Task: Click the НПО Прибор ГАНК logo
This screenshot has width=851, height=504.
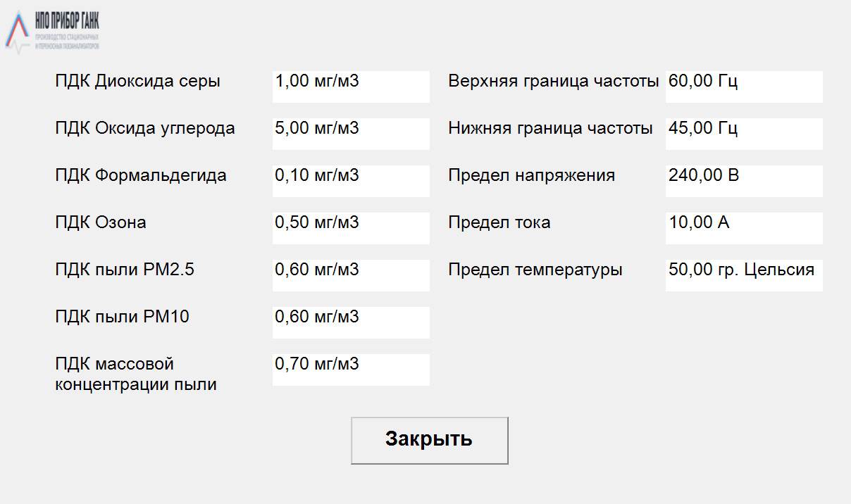Action: point(52,32)
